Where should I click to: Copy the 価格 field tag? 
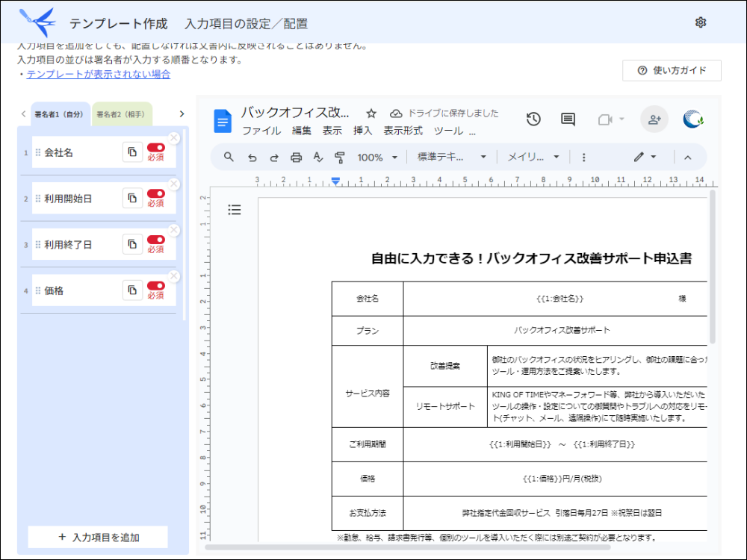132,290
